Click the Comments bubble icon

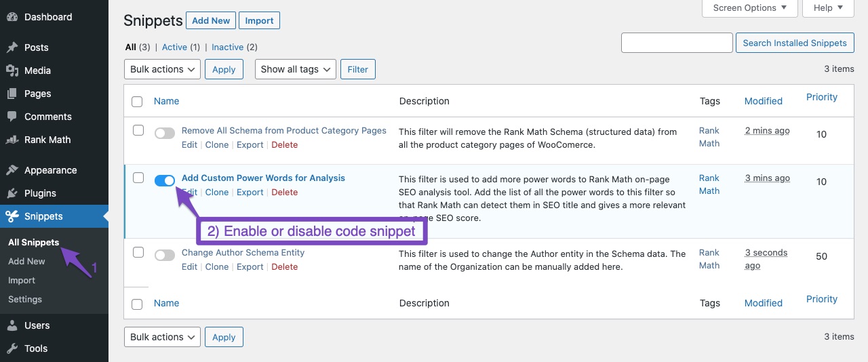tap(12, 117)
